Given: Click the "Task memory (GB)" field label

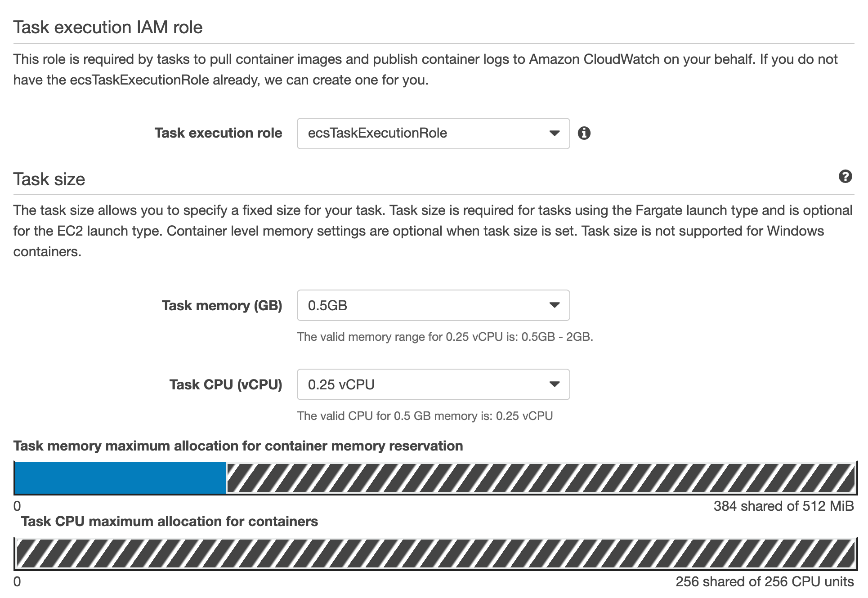Looking at the screenshot, I should [x=222, y=306].
